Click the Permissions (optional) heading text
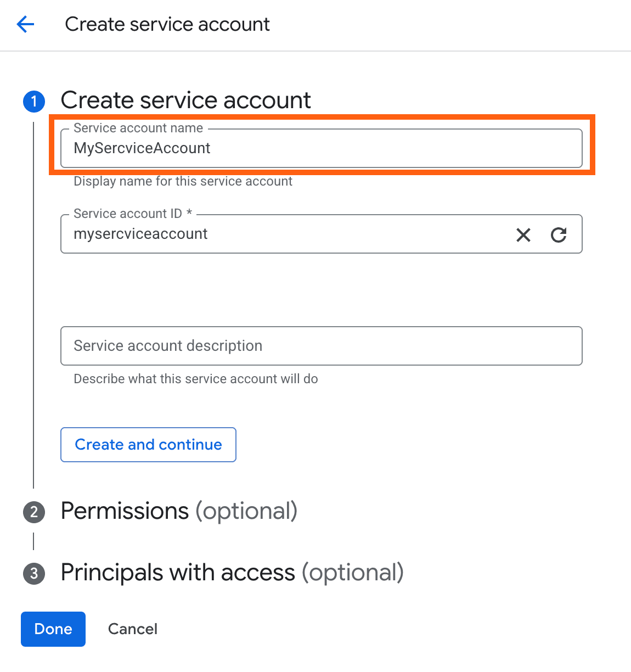The image size is (631, 672). 179,511
